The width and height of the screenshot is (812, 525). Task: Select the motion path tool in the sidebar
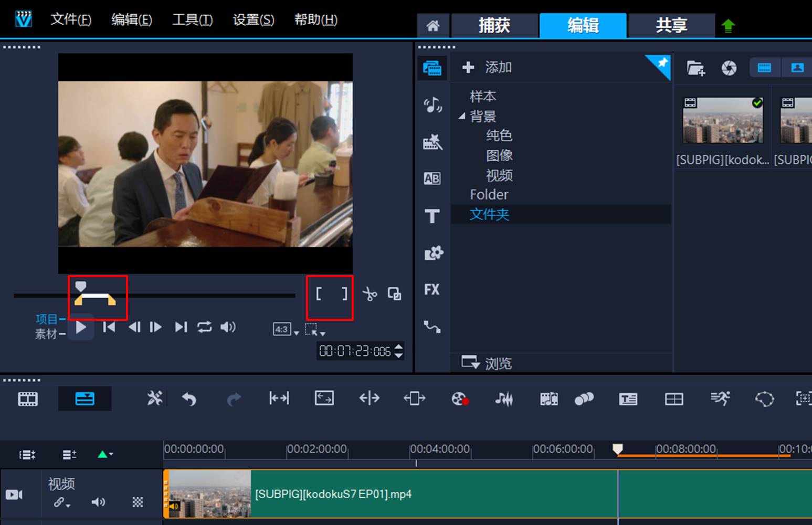[x=432, y=327]
